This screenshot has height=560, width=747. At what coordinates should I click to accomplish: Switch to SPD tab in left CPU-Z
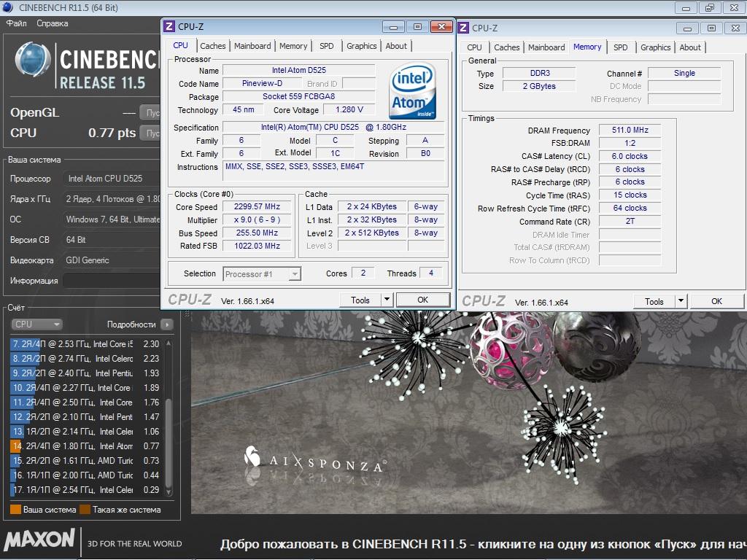point(326,46)
